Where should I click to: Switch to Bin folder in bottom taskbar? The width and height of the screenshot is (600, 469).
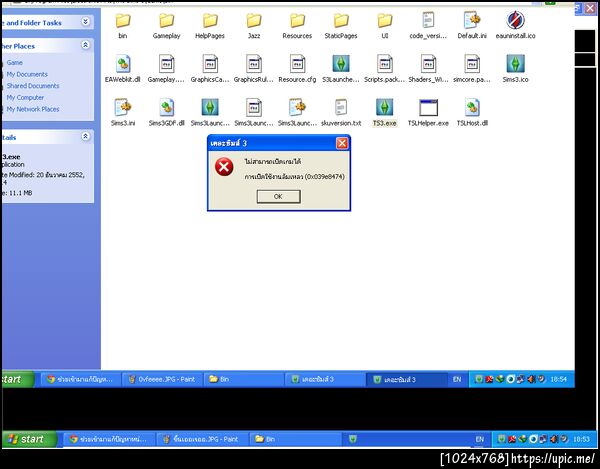pyautogui.click(x=295, y=439)
